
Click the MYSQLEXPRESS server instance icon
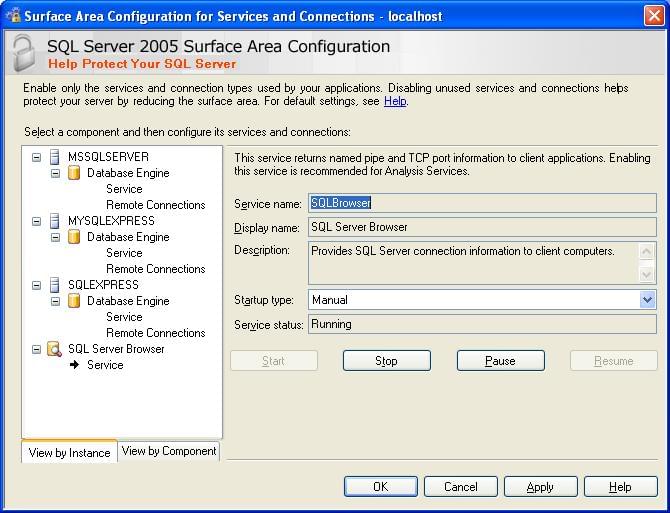[55, 221]
